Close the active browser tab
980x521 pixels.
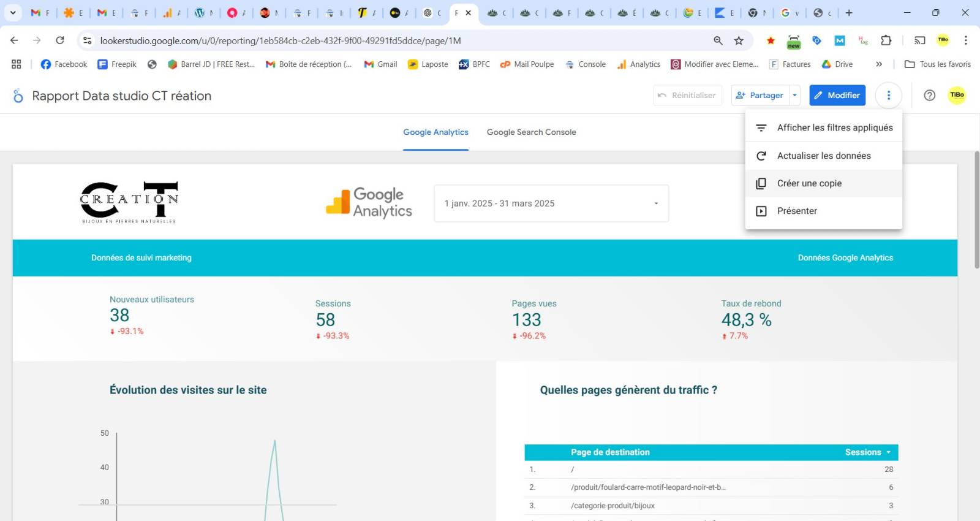[x=469, y=13]
